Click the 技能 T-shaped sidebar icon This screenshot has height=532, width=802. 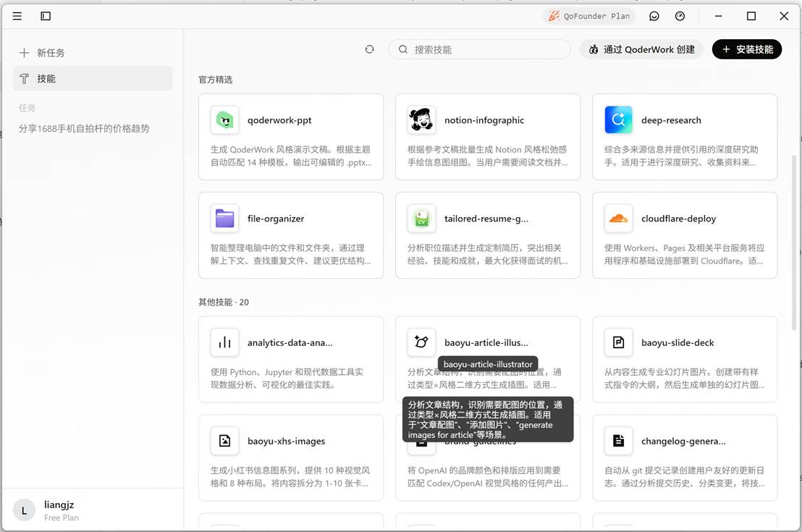(x=24, y=78)
